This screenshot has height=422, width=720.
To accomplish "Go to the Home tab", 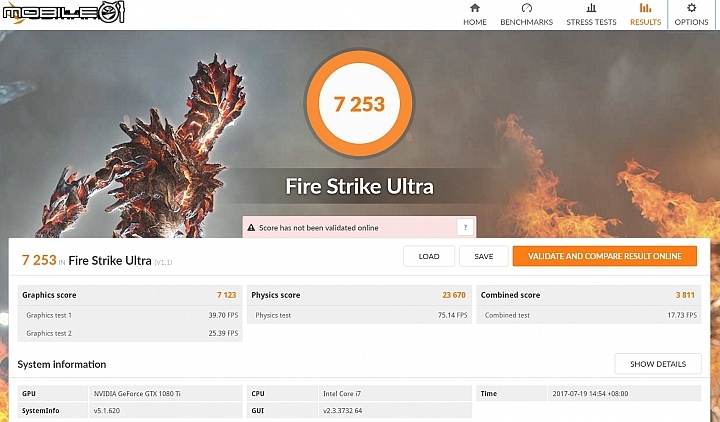I will pyautogui.click(x=475, y=15).
